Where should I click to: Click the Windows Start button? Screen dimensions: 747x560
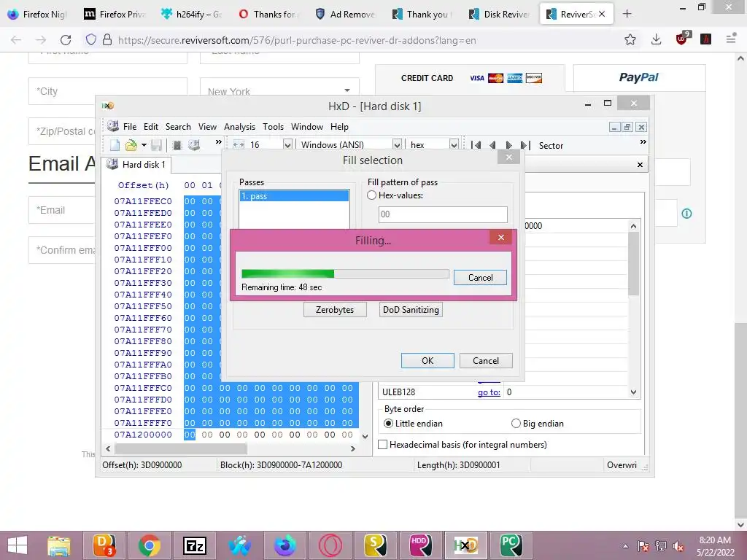coord(18,545)
